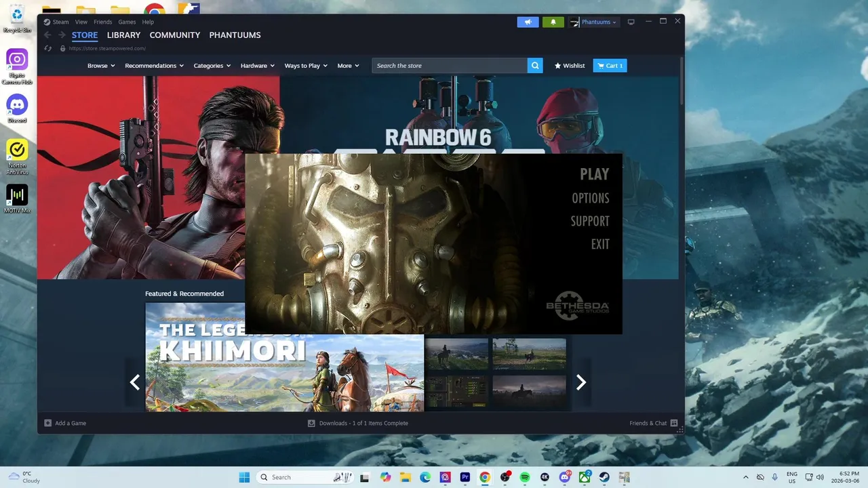Open the Friends menu
This screenshot has height=488, width=868.
[x=103, y=22]
